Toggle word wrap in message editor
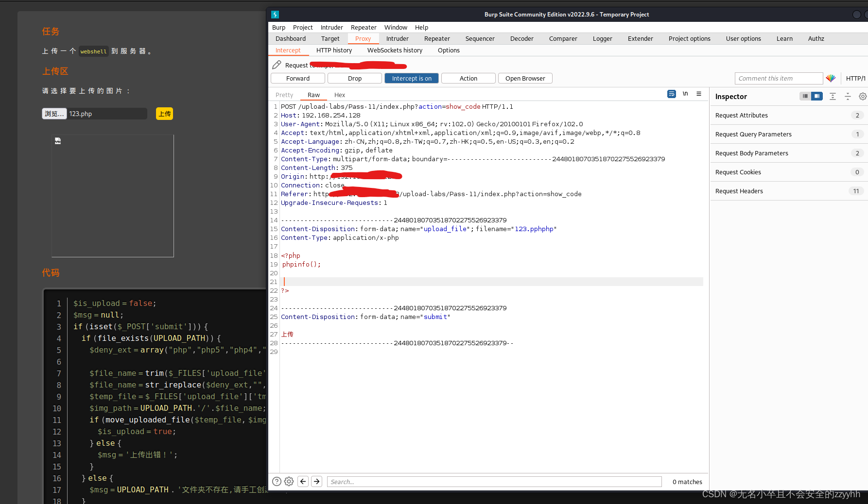This screenshot has width=868, height=504. pyautogui.click(x=672, y=94)
